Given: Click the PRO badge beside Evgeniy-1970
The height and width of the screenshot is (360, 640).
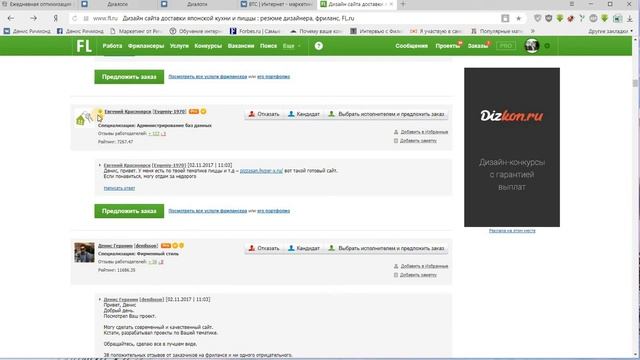Looking at the screenshot, I should 193,111.
